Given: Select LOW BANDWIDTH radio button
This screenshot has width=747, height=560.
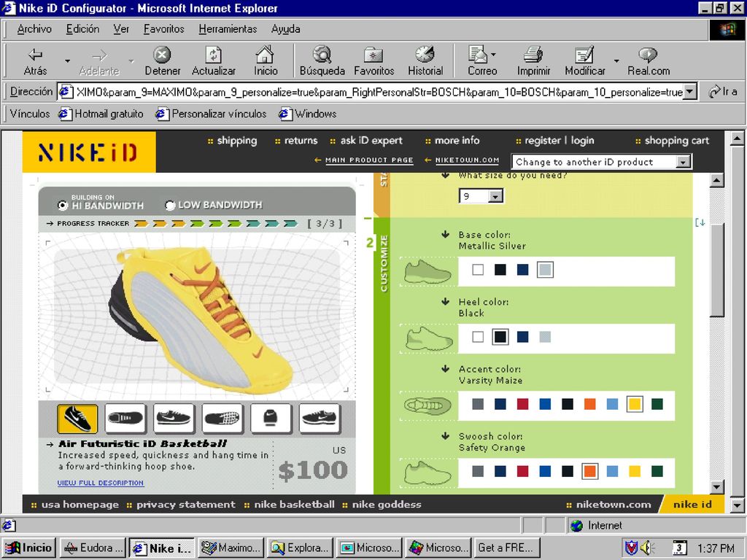Looking at the screenshot, I should [x=170, y=205].
